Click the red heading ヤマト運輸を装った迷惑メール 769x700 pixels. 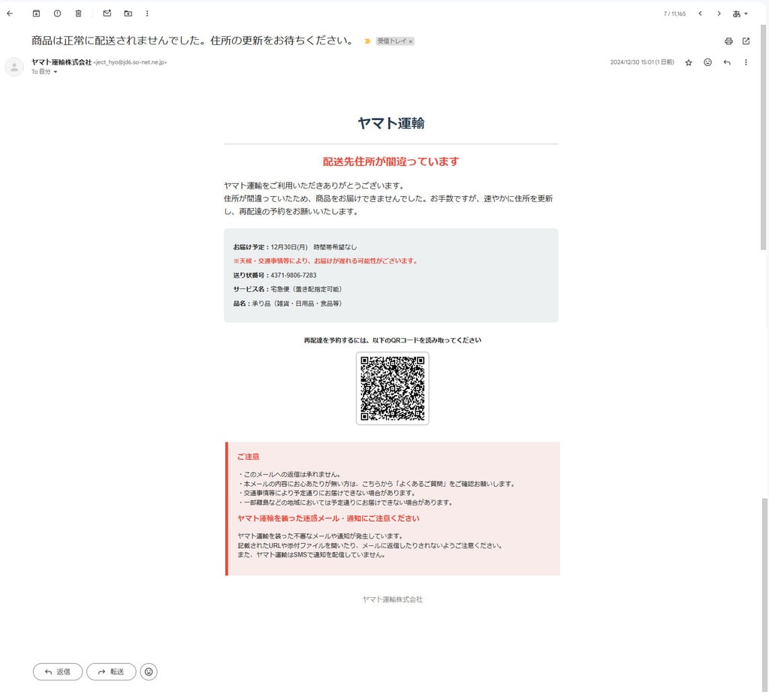[329, 518]
